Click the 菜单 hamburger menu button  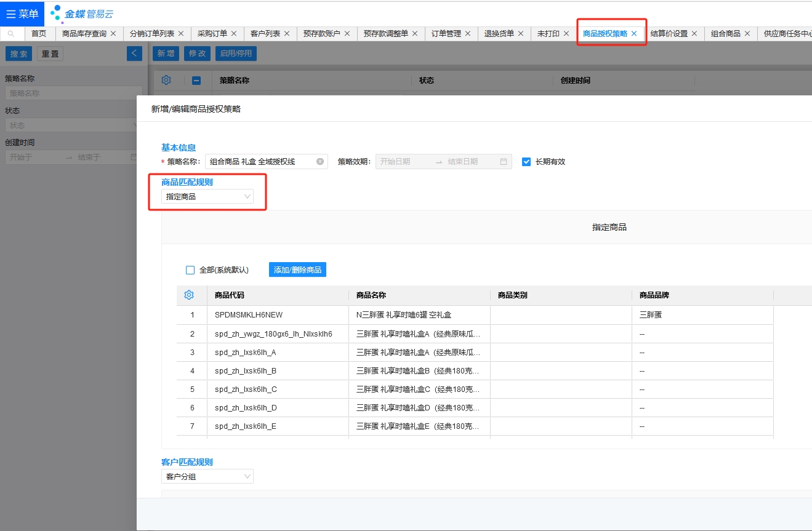click(22, 14)
